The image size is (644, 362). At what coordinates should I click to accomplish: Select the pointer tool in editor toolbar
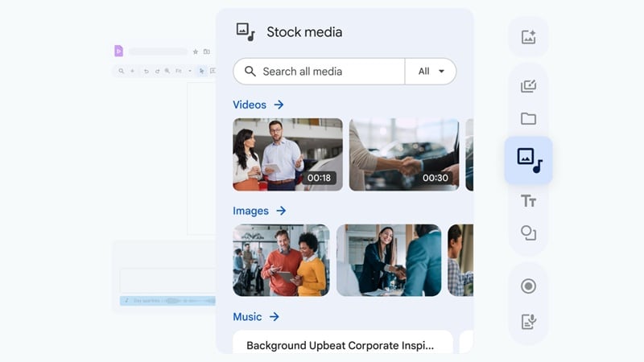point(201,71)
